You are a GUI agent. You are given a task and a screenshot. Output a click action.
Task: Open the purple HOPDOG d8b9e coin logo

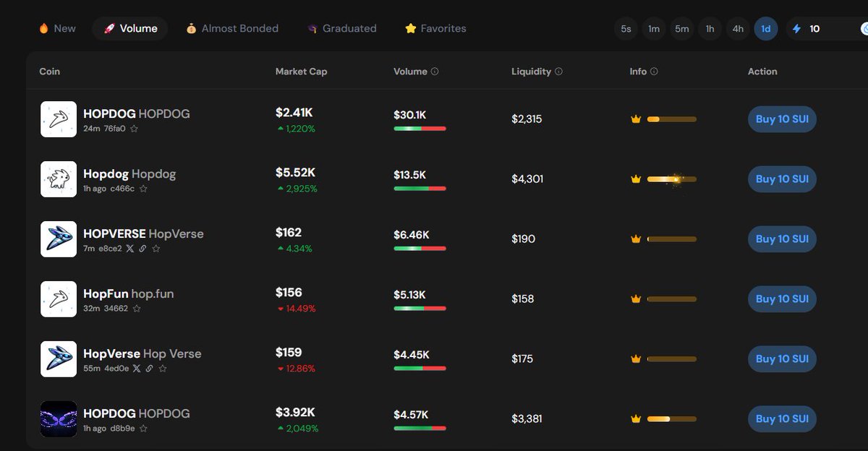click(59, 419)
